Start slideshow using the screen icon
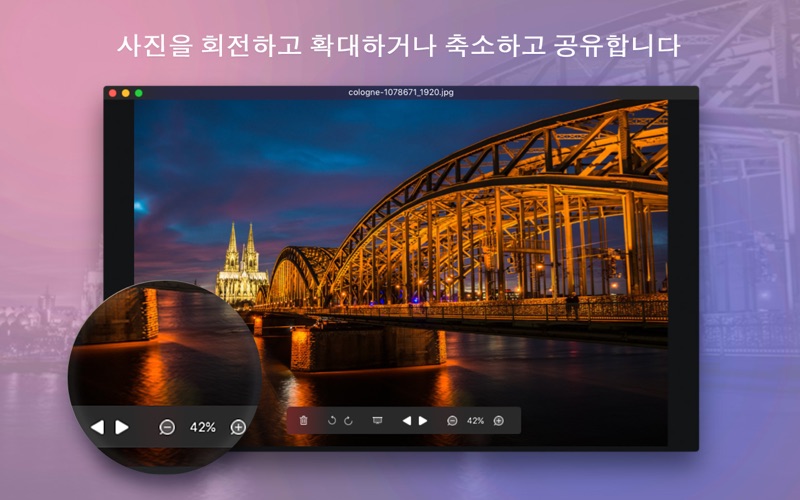This screenshot has width=800, height=500. point(377,420)
